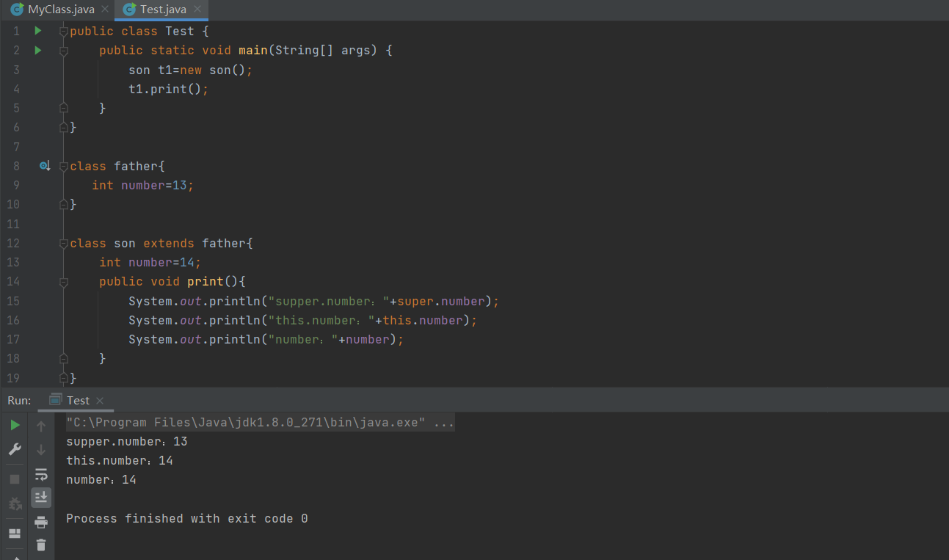Collapse the main method fold marker

coord(64,51)
